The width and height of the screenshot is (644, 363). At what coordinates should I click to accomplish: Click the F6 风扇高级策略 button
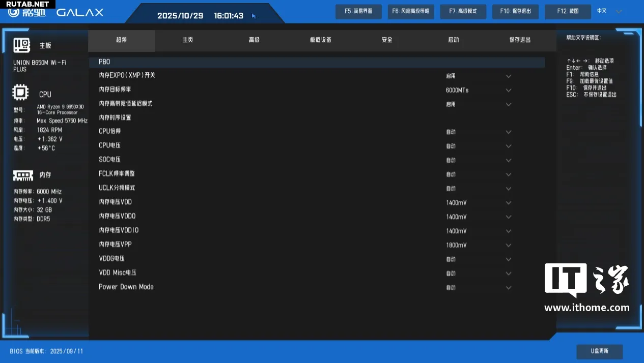pos(410,12)
